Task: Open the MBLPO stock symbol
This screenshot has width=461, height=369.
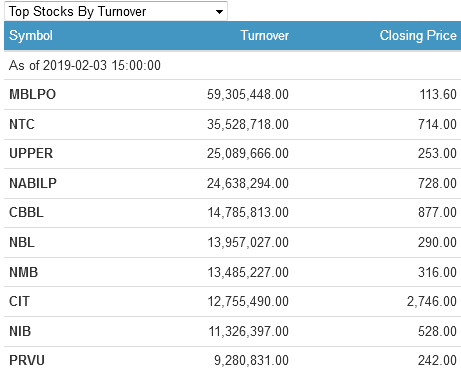Action: pos(32,94)
